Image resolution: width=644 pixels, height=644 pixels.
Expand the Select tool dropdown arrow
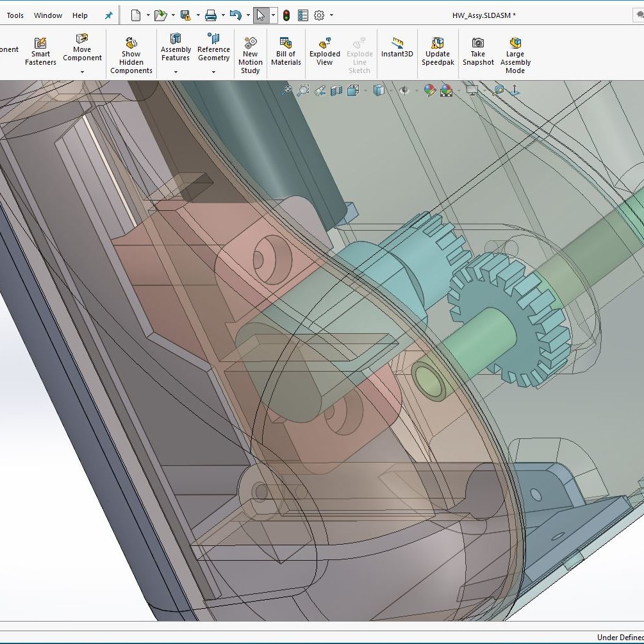pos(273,15)
